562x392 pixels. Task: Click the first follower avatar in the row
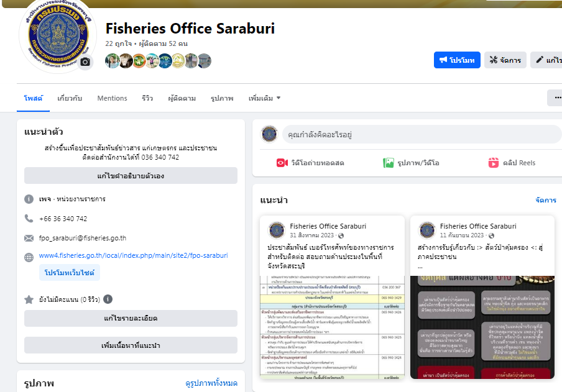tap(112, 61)
